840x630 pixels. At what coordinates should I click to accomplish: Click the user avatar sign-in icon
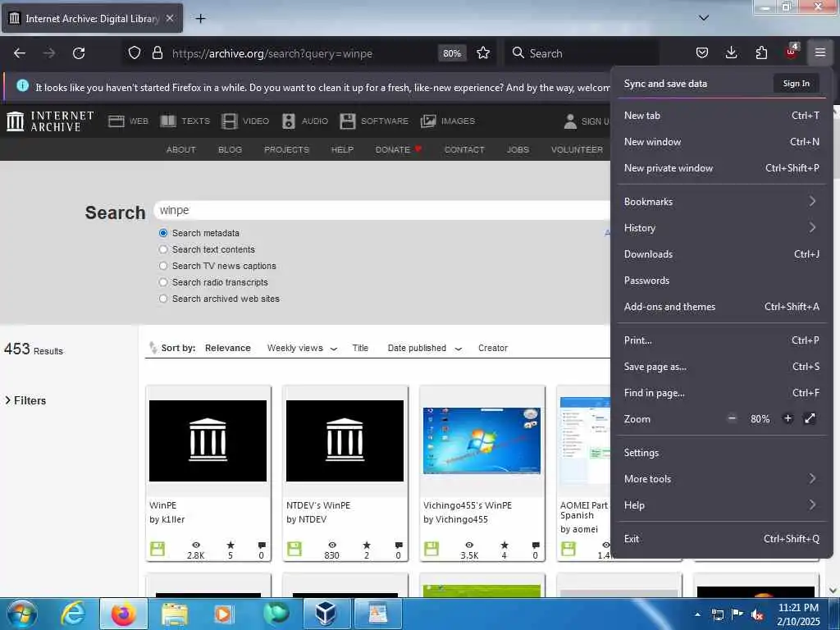coord(571,121)
